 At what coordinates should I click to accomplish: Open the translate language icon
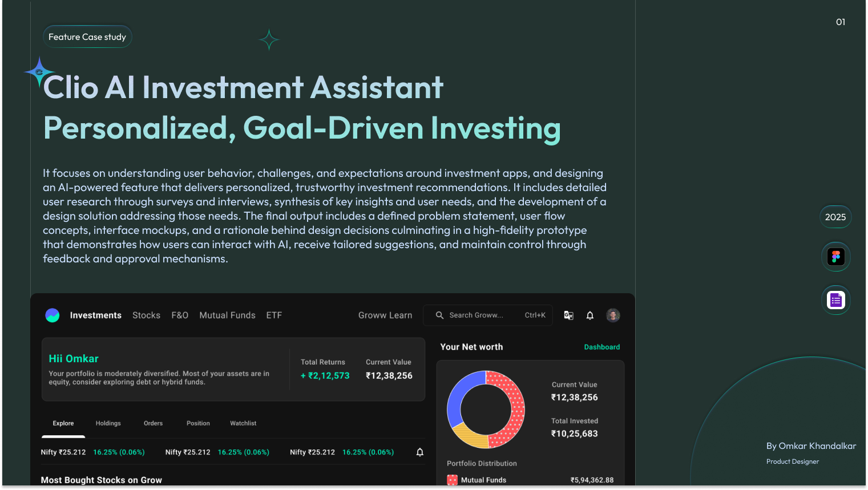click(x=568, y=315)
